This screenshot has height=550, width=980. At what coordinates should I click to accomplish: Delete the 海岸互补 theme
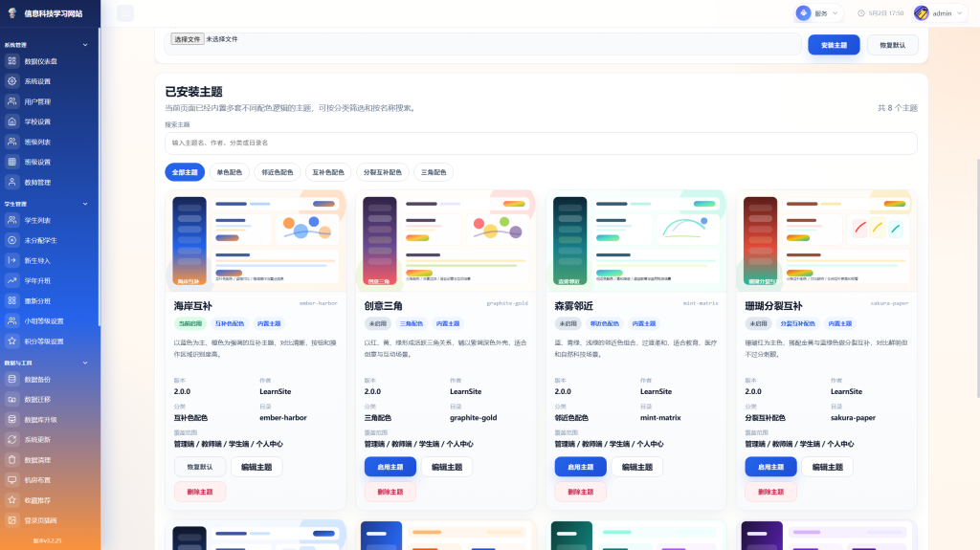point(200,492)
